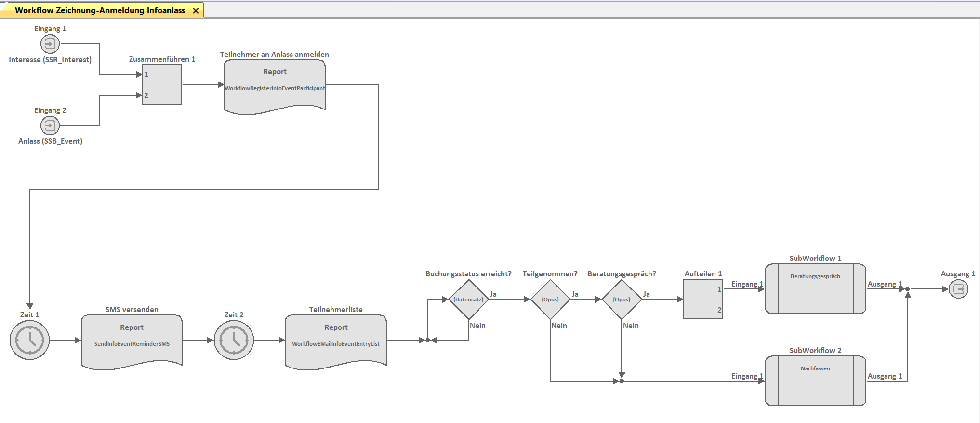
Task: Select the Eingang 1 input node icon
Action: [50, 44]
